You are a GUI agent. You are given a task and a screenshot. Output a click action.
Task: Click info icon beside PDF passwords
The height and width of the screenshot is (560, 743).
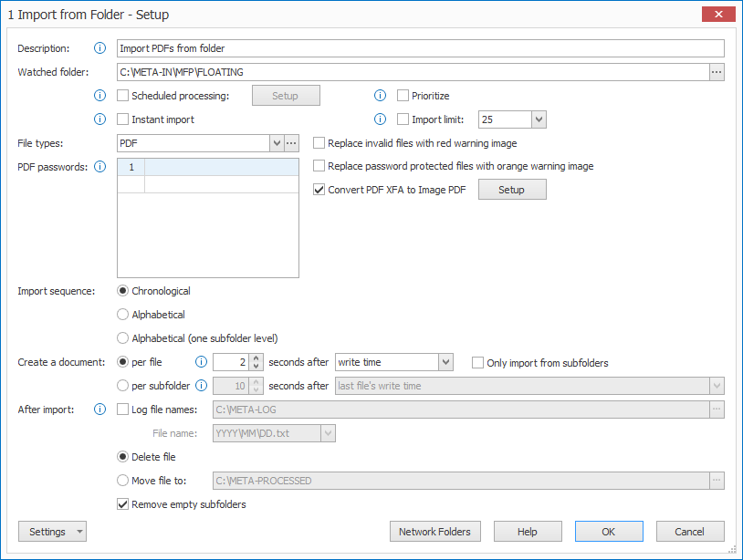point(100,166)
